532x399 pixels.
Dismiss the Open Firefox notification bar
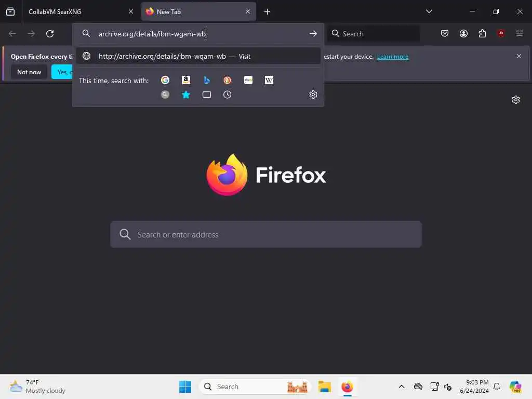pos(519,56)
